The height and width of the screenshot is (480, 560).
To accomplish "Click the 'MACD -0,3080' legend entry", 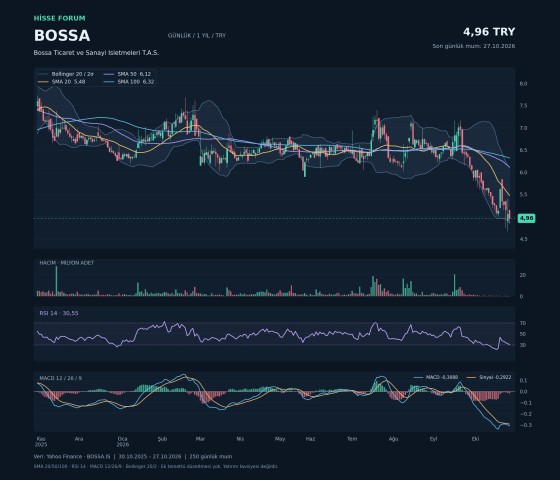I will (x=436, y=378).
